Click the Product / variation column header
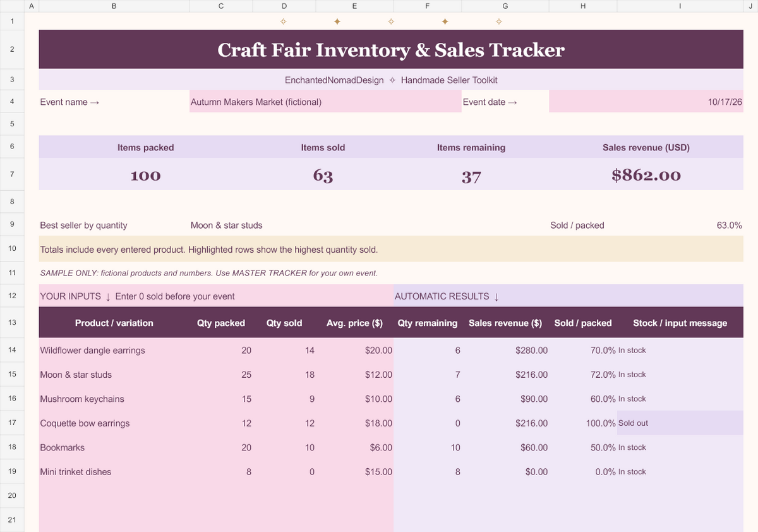 (x=114, y=323)
